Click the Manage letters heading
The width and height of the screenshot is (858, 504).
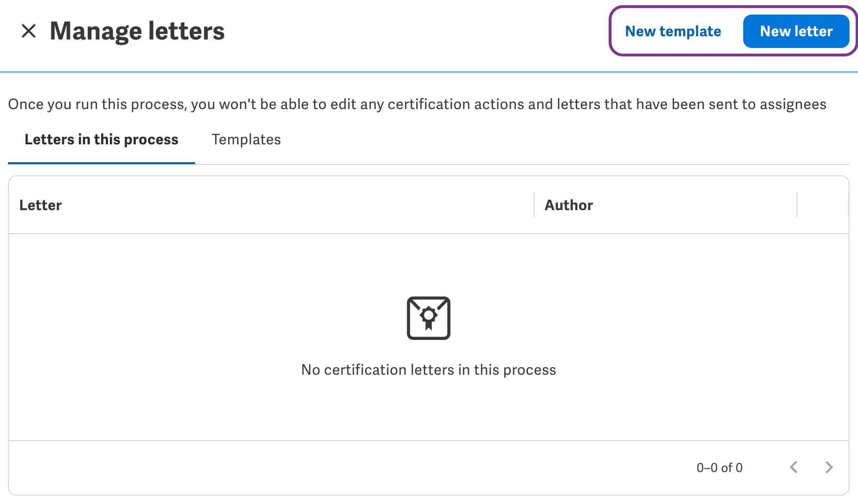point(137,31)
